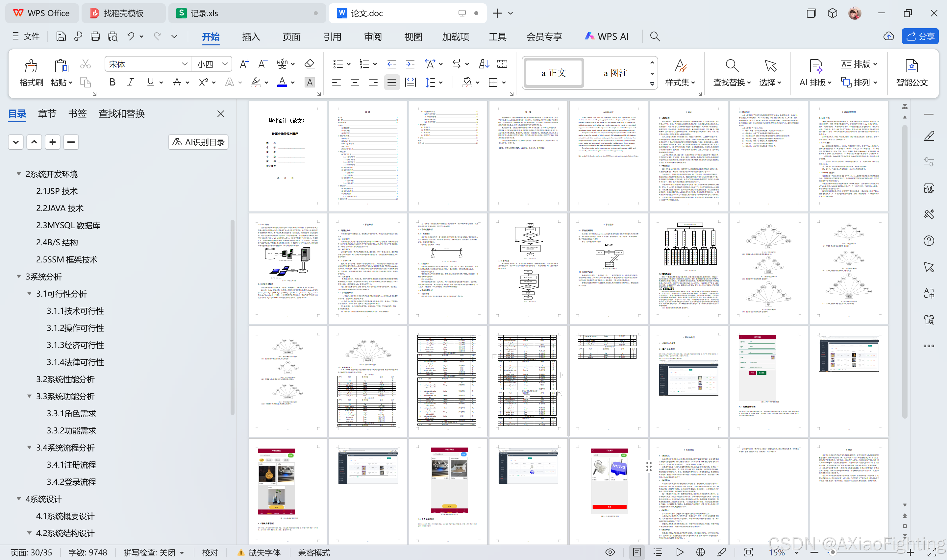
Task: Click the ribbon search magnifier icon
Action: point(655,36)
